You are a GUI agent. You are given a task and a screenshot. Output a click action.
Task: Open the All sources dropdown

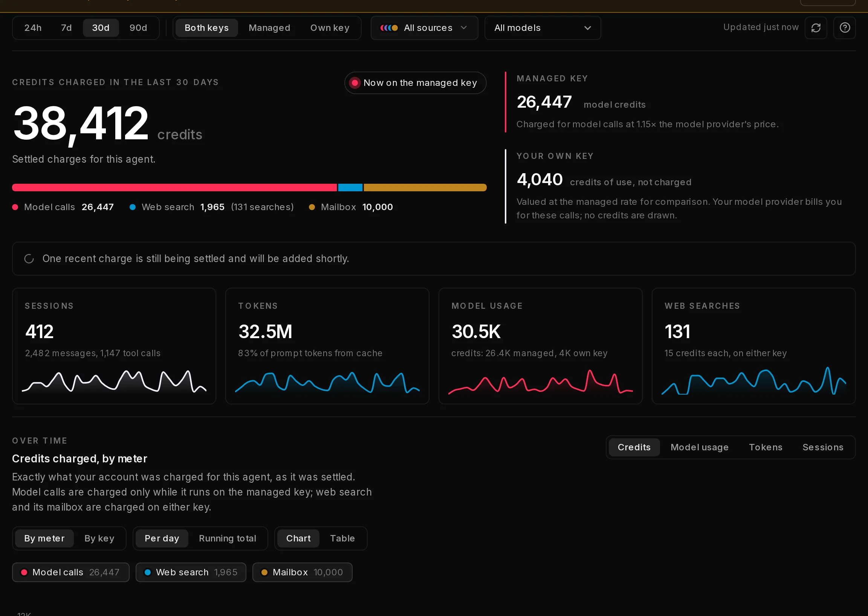pos(424,28)
